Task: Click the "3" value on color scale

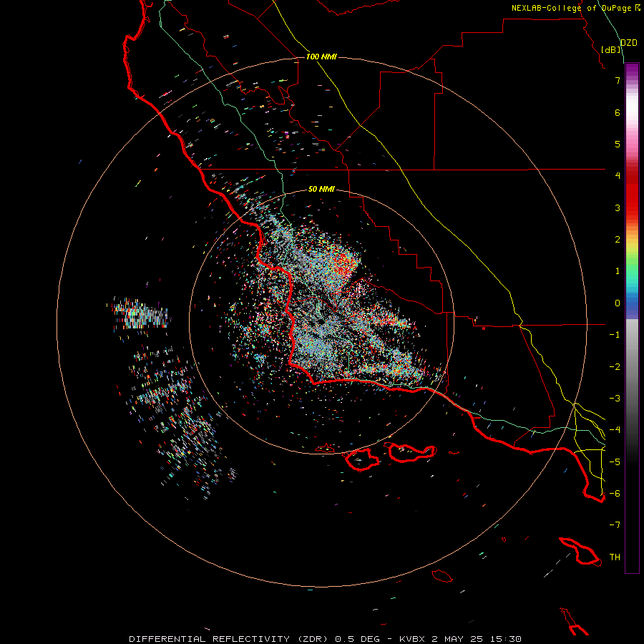Action: point(618,208)
